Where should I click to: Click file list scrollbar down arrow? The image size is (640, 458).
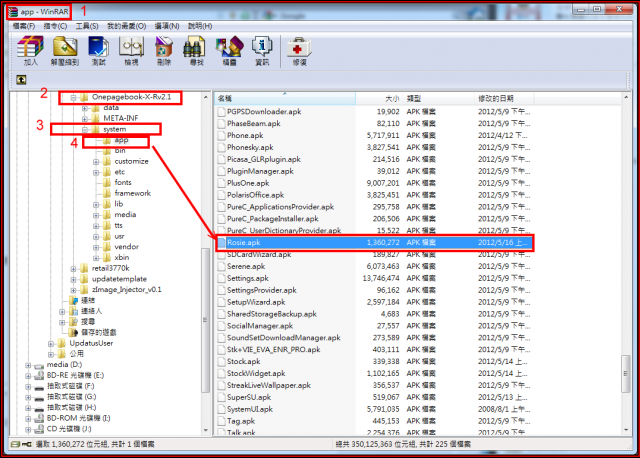click(625, 430)
